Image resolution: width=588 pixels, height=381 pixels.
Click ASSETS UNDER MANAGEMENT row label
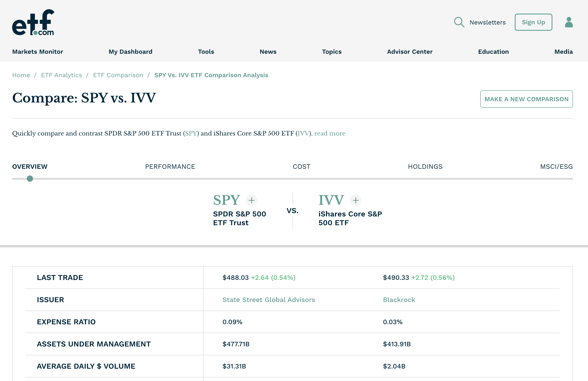94,344
